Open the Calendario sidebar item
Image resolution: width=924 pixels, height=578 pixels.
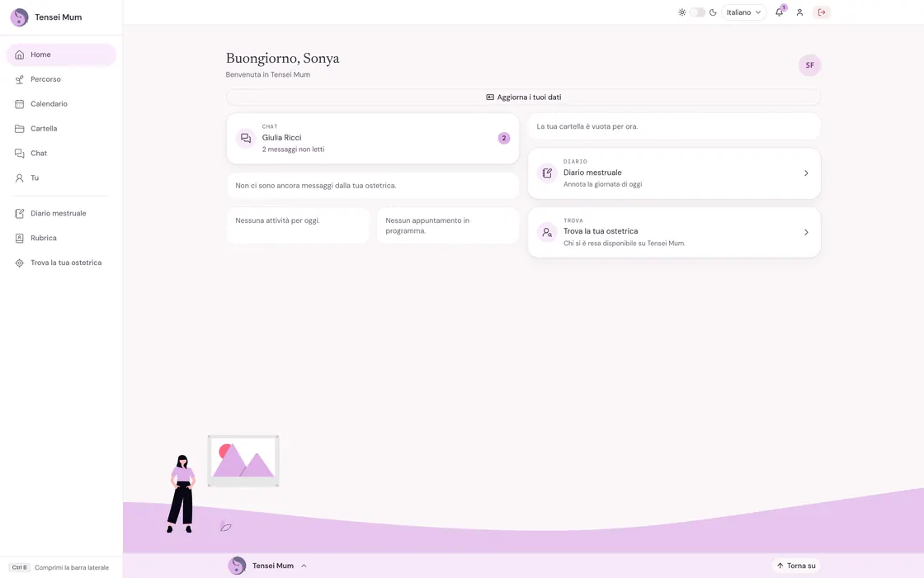click(61, 104)
